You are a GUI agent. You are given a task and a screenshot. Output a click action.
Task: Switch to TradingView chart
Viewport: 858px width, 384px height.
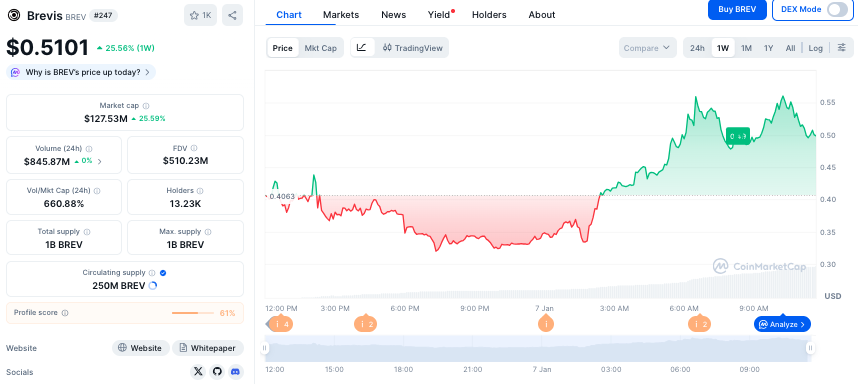413,48
